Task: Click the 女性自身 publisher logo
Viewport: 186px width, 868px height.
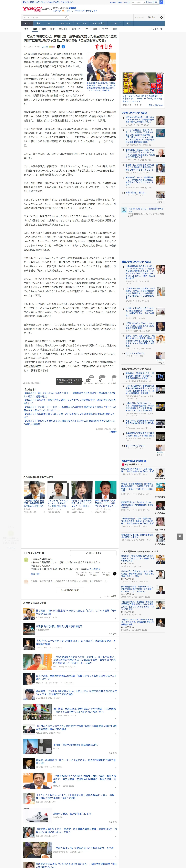Action: (104, 47)
